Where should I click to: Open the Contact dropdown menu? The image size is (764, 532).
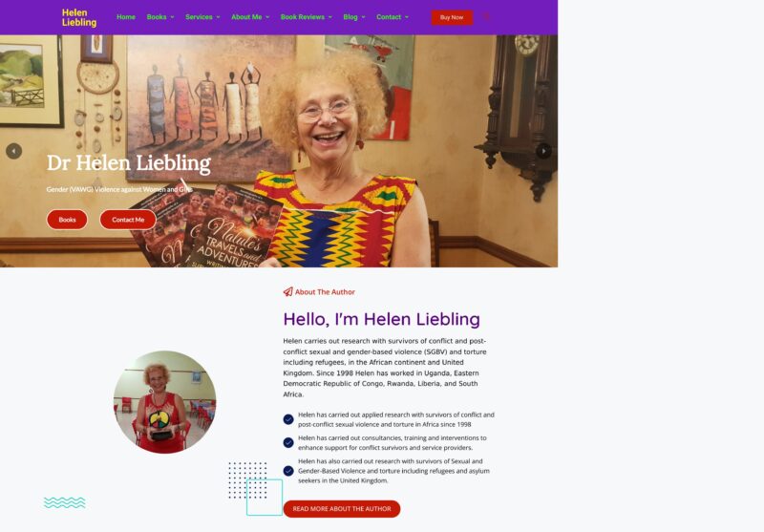pyautogui.click(x=393, y=17)
